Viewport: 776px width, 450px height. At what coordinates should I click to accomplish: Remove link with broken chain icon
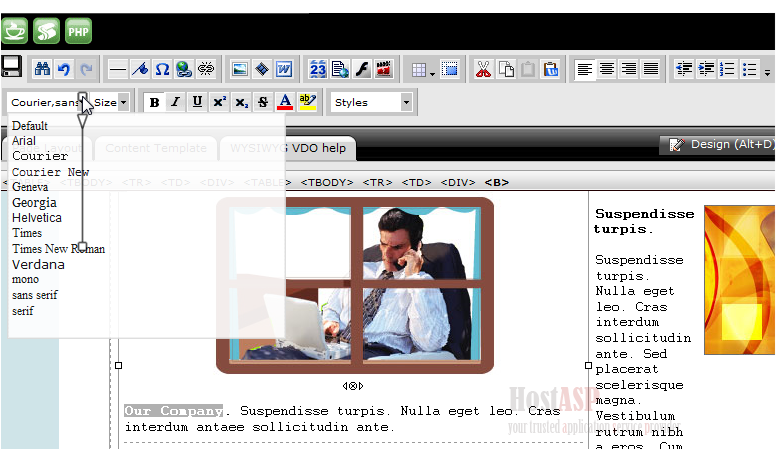pos(206,69)
